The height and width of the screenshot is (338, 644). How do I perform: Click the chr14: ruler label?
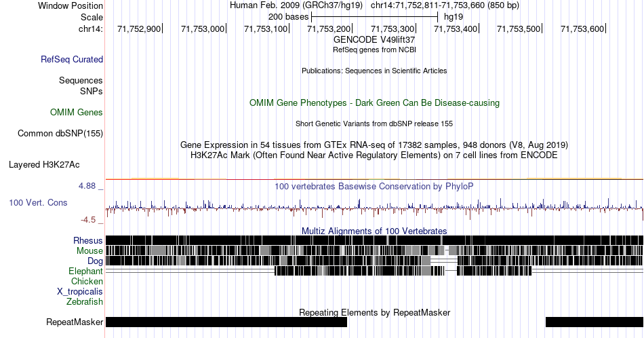[91, 29]
